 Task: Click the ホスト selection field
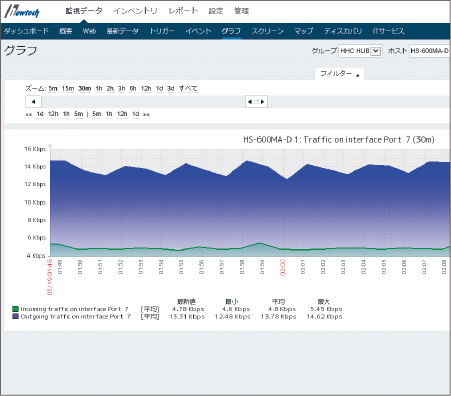[x=430, y=51]
